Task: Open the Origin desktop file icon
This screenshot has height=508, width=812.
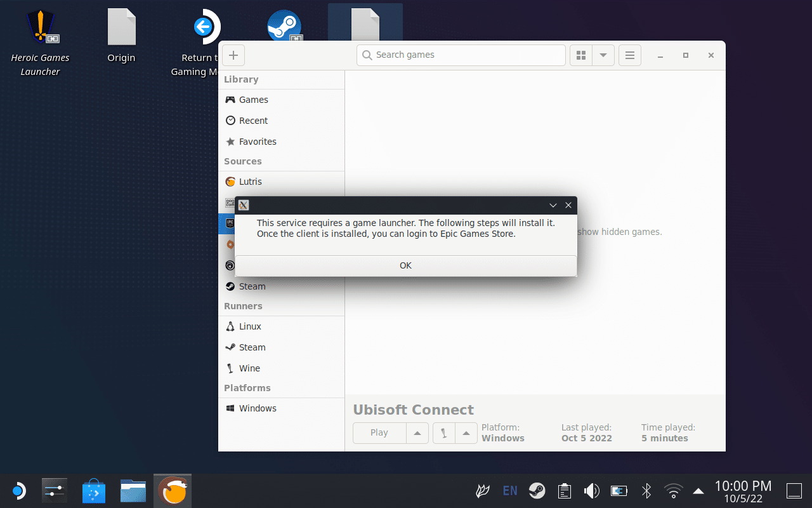Action: (121, 36)
